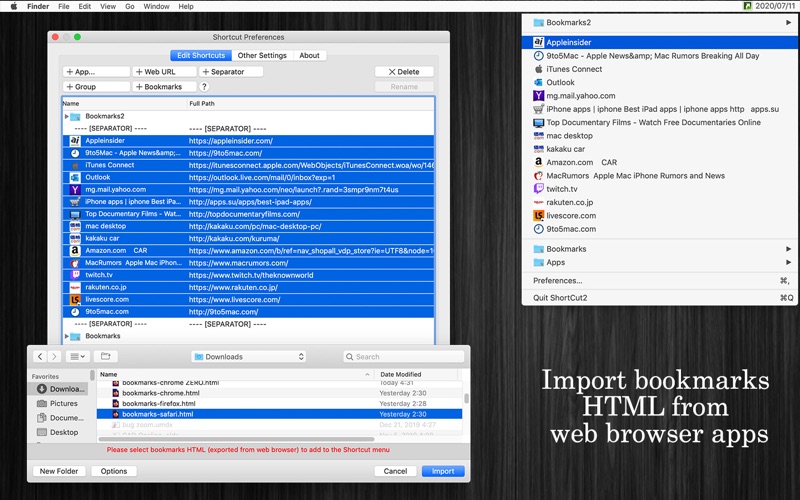Click the livescore.com icon in preferences list
Screen dimensions: 800x500
coord(75,299)
